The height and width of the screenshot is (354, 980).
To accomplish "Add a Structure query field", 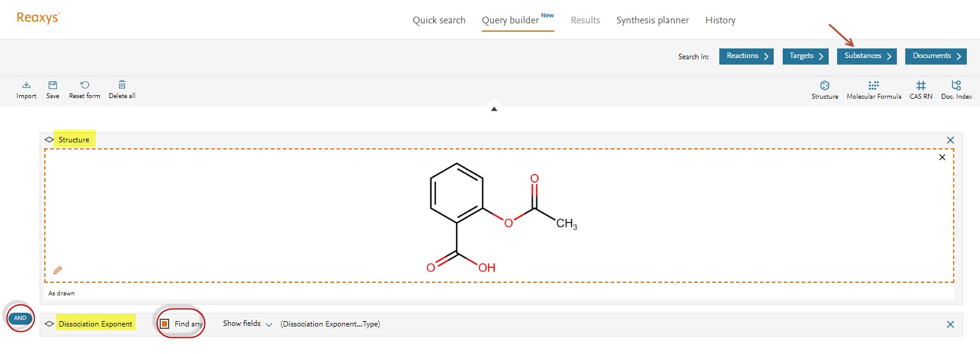I will pyautogui.click(x=825, y=86).
